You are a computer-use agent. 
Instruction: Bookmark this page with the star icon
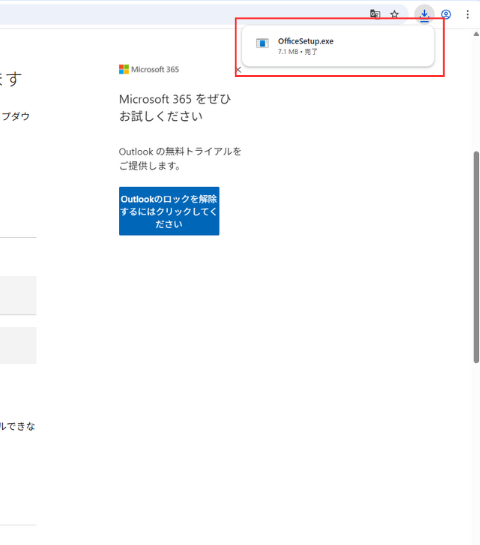coord(394,14)
